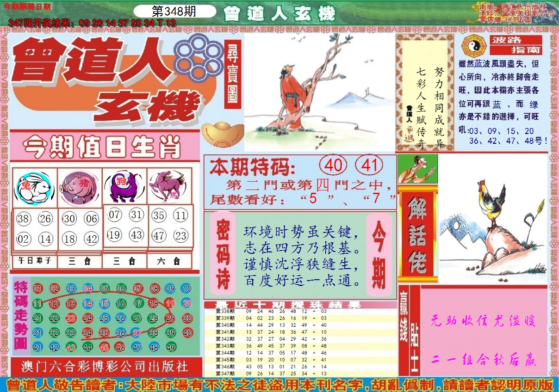The width and height of the screenshot is (559, 392).
Task: Click the 第348期 issue label
Action: (x=174, y=12)
